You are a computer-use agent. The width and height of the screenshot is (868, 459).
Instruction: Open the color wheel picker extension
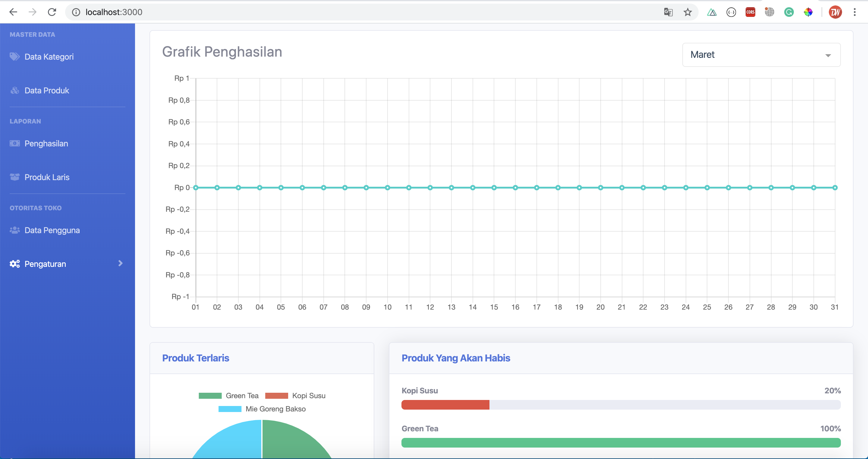(x=808, y=12)
